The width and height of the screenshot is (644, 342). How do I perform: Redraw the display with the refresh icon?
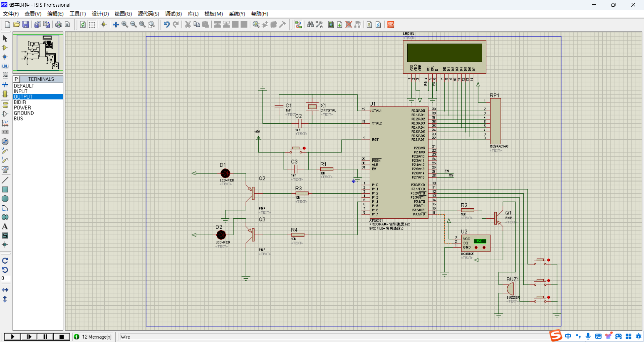coord(83,24)
